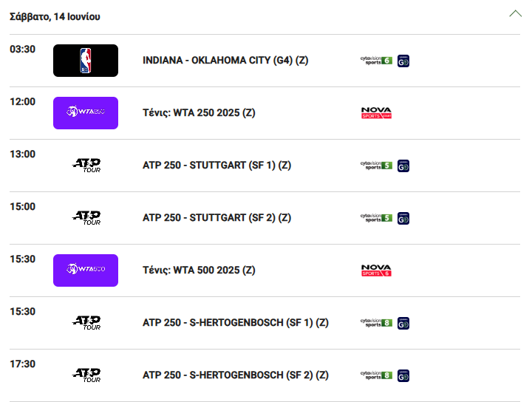
Task: Click GO icon for Stuttgart SF 2
Action: [x=403, y=219]
